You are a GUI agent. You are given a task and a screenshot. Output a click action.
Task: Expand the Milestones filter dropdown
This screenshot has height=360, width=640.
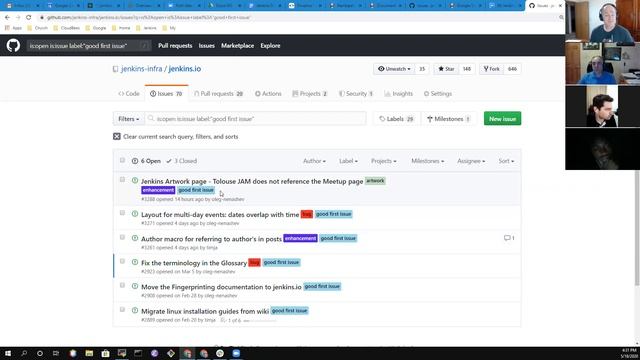coord(427,161)
